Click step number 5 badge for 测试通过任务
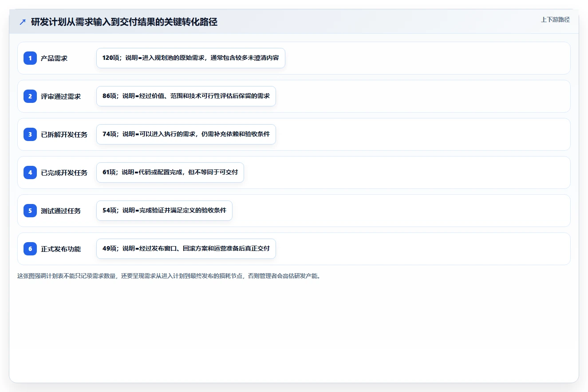 pos(30,211)
